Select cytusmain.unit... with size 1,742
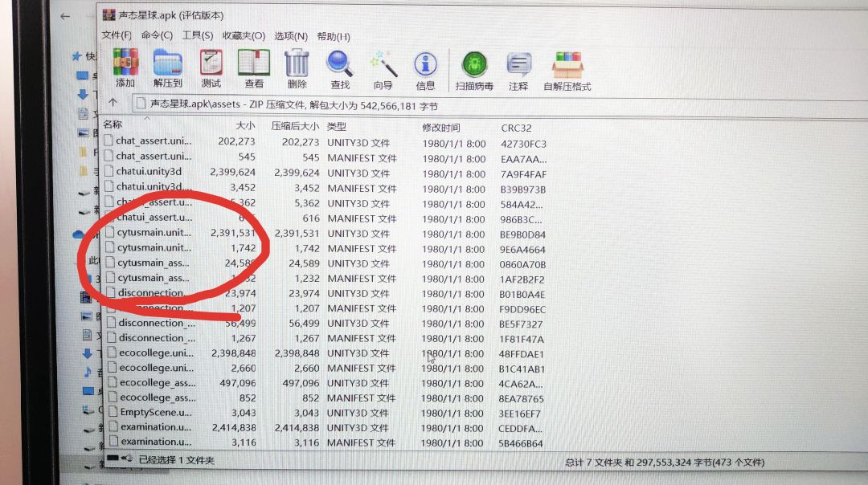Screen dimensions: 868x485 click(x=154, y=247)
